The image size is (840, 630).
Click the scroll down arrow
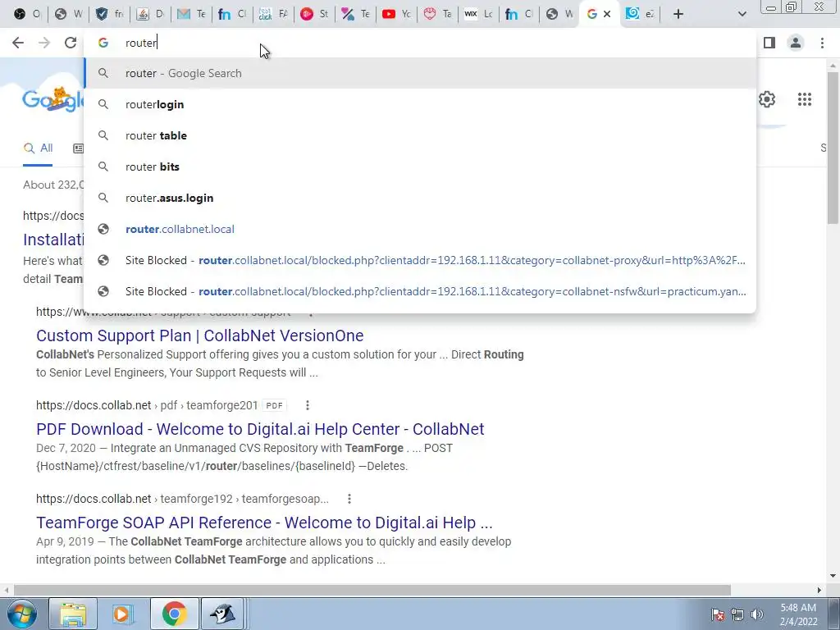pyautogui.click(x=833, y=576)
